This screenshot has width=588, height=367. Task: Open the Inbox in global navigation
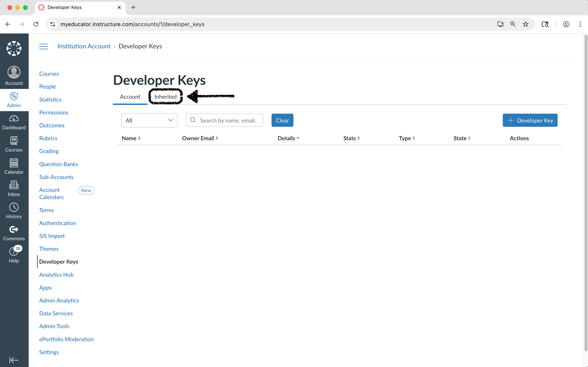click(x=14, y=189)
